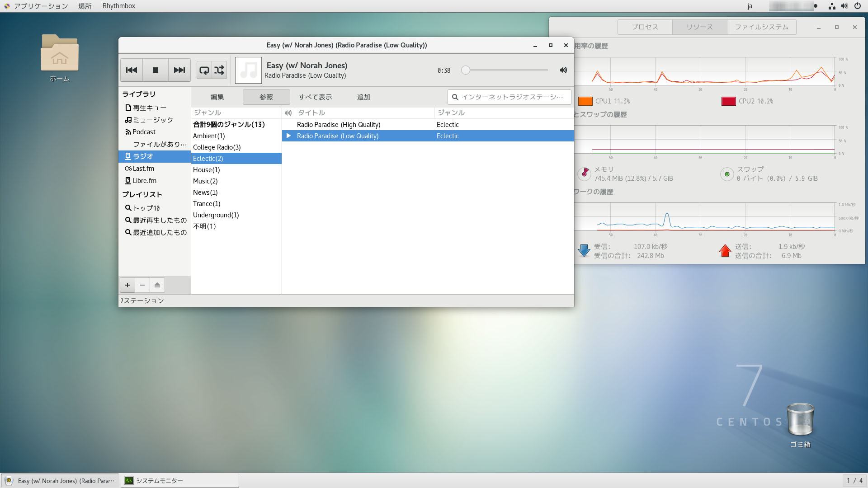Screen dimensions: 868x488
Task: Select Radio Paradise (Low Quality) station
Action: (428, 136)
